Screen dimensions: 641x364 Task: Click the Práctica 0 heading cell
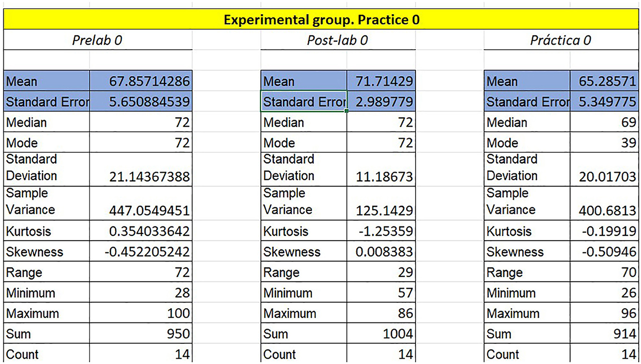(560, 40)
